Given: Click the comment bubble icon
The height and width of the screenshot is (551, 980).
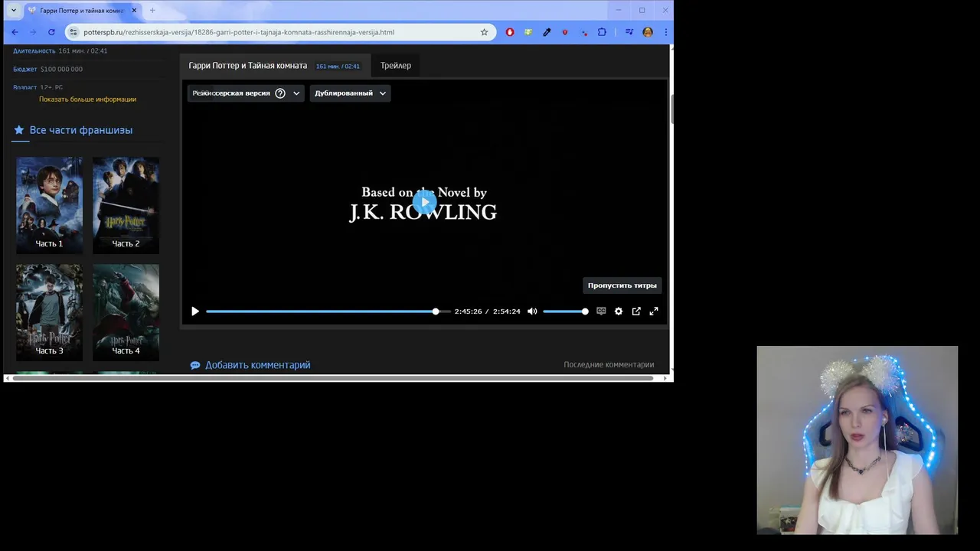Looking at the screenshot, I should point(195,366).
